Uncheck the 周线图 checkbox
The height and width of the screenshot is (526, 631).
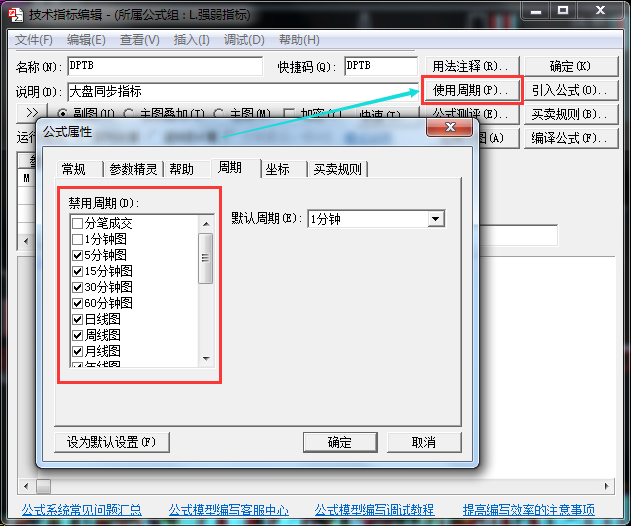[x=77, y=335]
